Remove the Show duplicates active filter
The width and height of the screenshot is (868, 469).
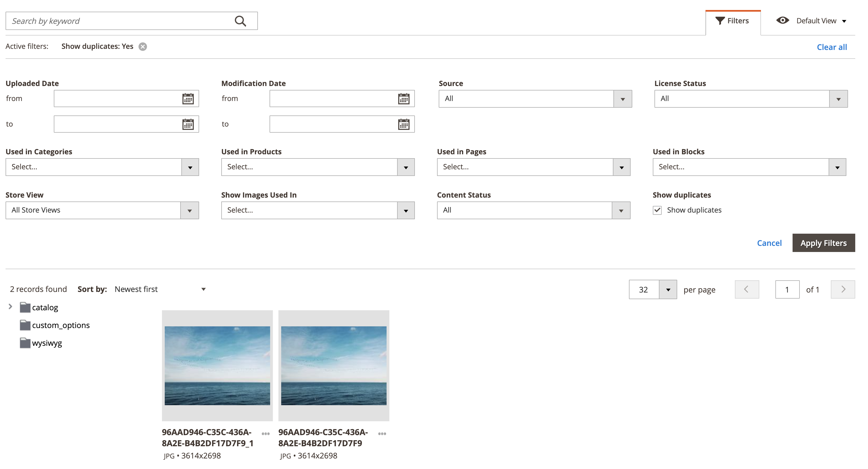coord(143,47)
